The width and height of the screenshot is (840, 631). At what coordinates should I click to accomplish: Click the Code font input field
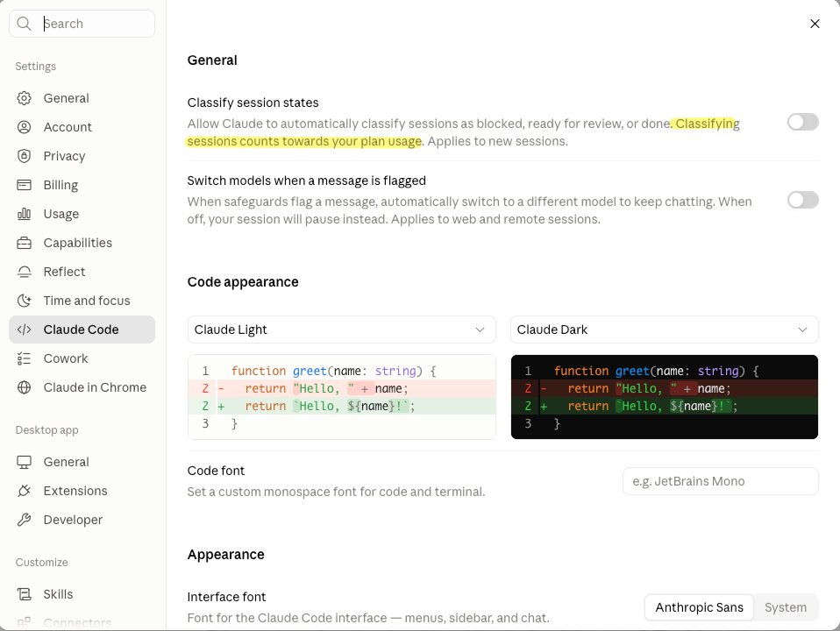click(x=721, y=481)
